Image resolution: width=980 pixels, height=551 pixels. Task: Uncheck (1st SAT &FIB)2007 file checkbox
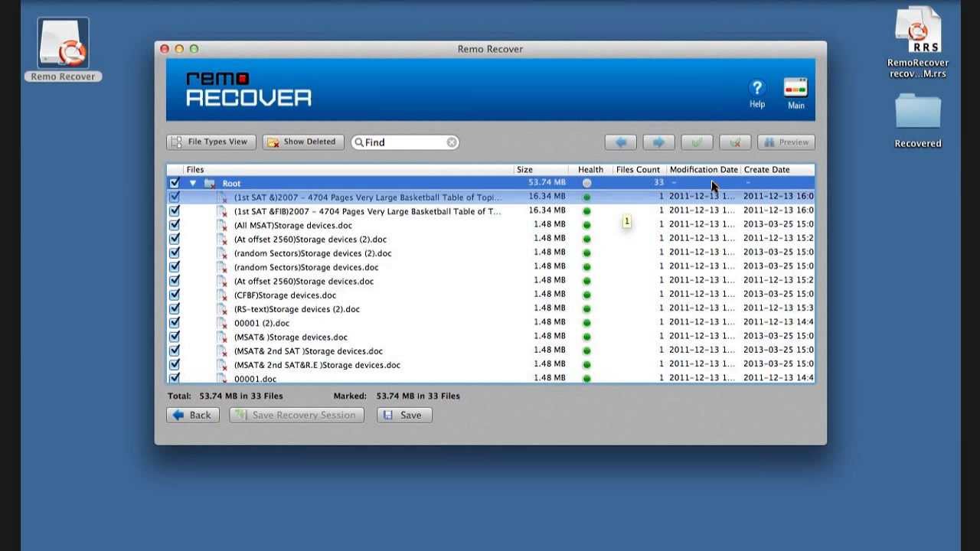tap(175, 210)
